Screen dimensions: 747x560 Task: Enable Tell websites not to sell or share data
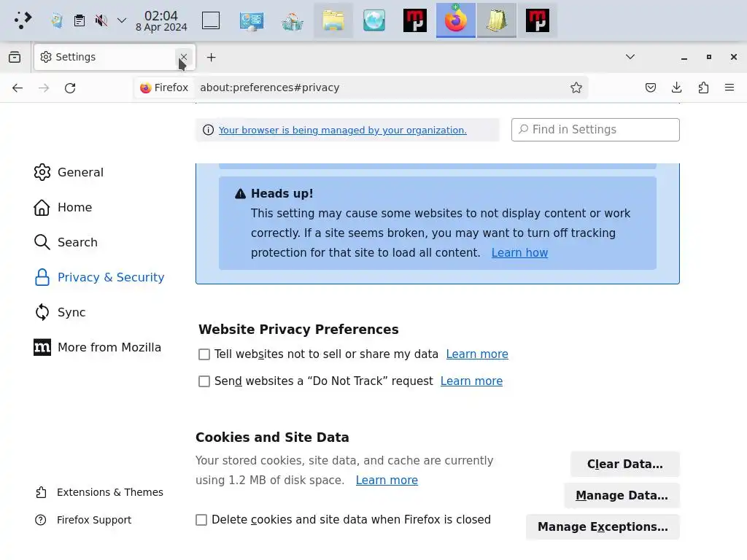click(204, 354)
